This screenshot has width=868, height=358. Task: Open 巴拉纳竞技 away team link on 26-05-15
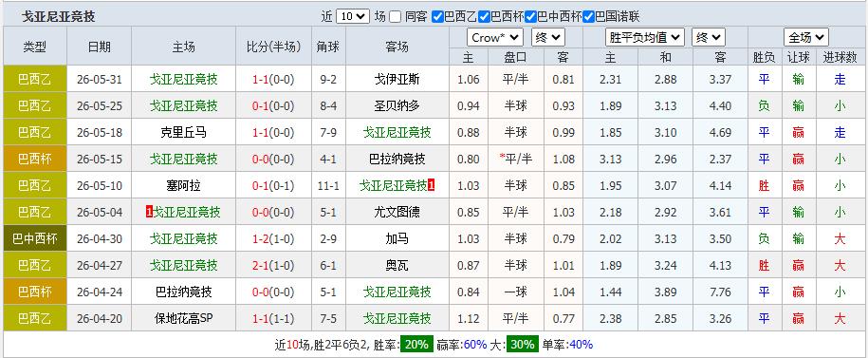[x=397, y=159]
